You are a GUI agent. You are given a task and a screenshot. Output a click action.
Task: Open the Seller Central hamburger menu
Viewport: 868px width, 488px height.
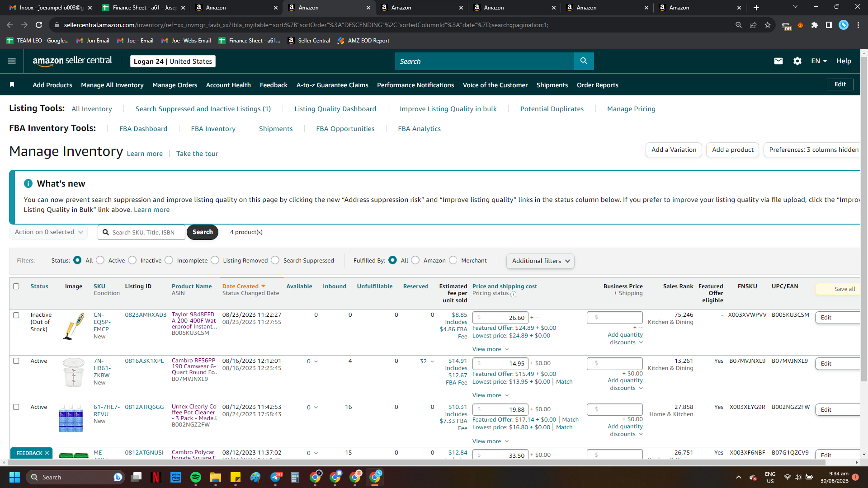pyautogui.click(x=12, y=61)
